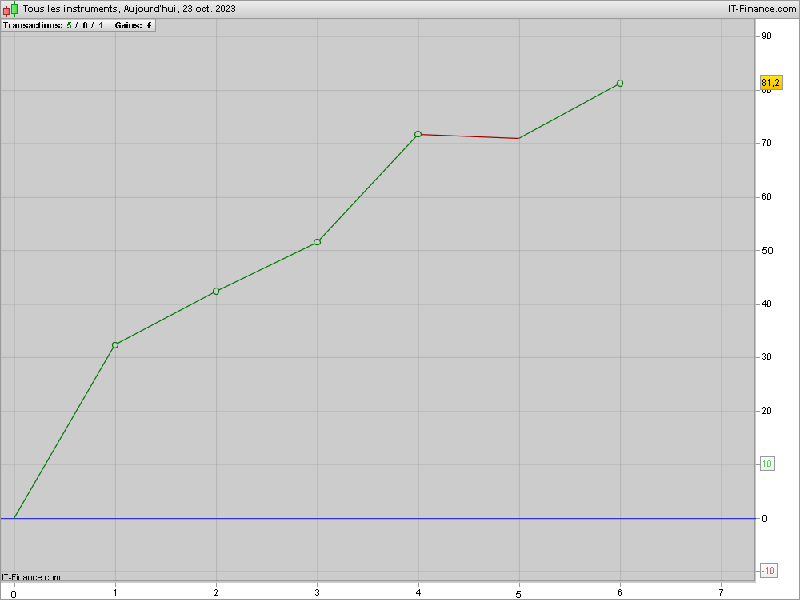Image resolution: width=800 pixels, height=600 pixels.
Task: Click the 90 label on the vertical axis
Action: (766, 36)
